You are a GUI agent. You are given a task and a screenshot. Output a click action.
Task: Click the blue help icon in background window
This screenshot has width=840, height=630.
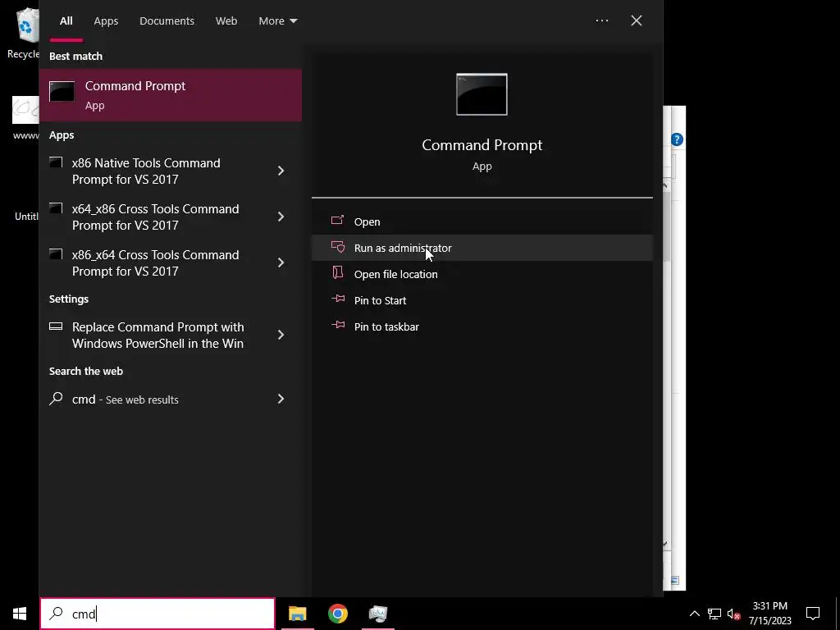(x=677, y=139)
